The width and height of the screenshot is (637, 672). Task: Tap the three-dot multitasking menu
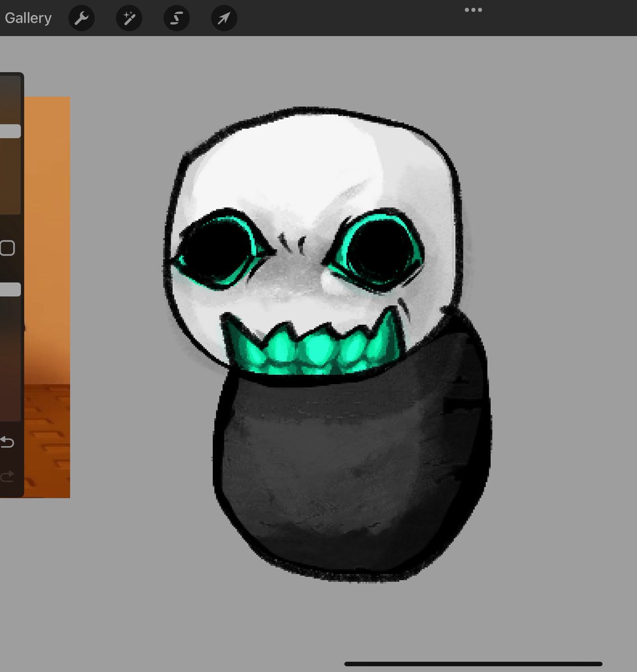click(x=473, y=10)
